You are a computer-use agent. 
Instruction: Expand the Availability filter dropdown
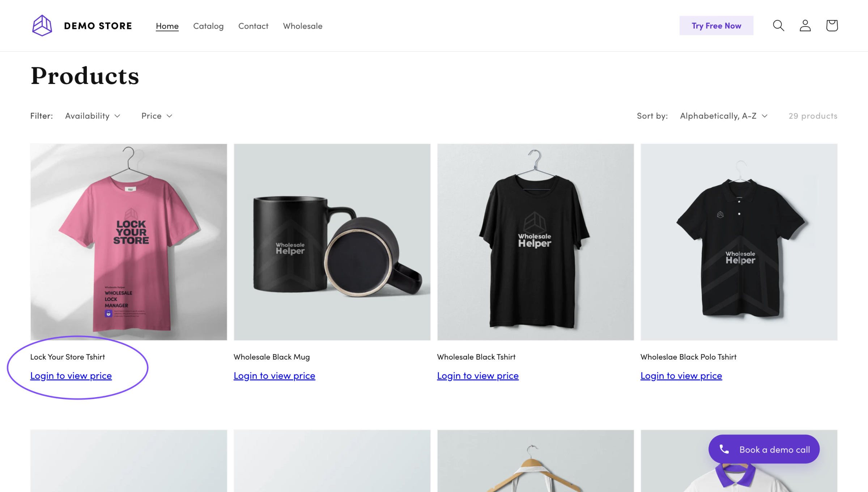point(93,116)
